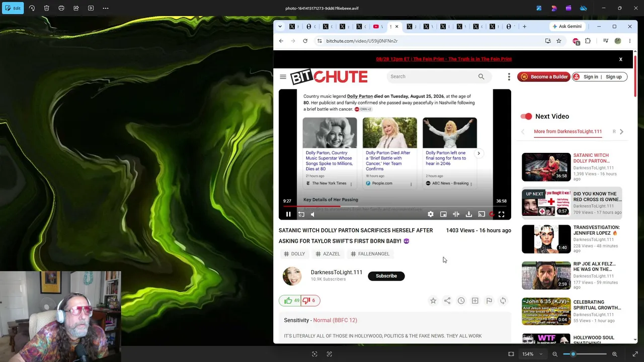Share the photo from Photos toolbar
The image size is (644, 362).
[76, 8]
